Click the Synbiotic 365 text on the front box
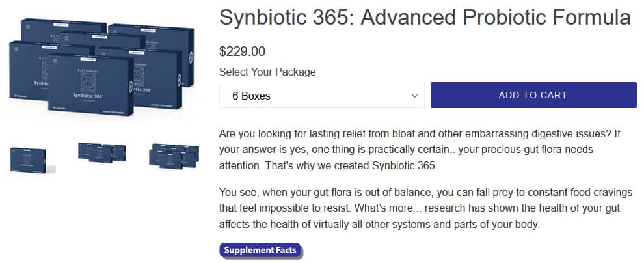 pos(88,96)
